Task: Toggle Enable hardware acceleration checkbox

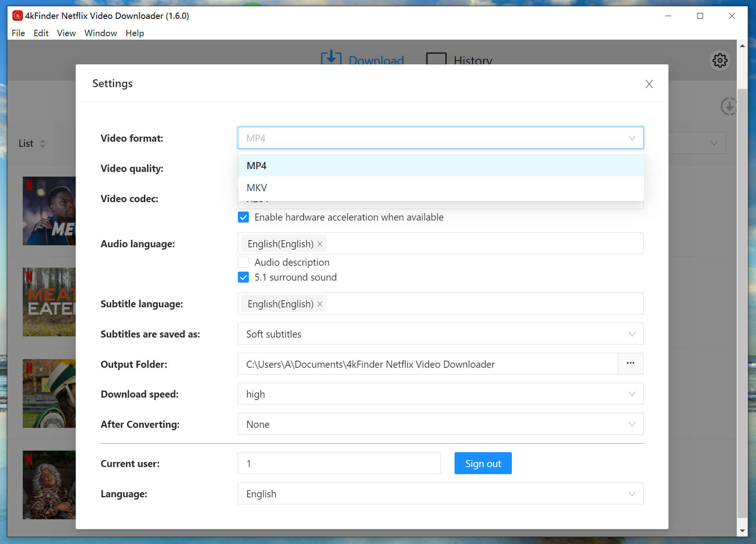Action: coord(244,217)
